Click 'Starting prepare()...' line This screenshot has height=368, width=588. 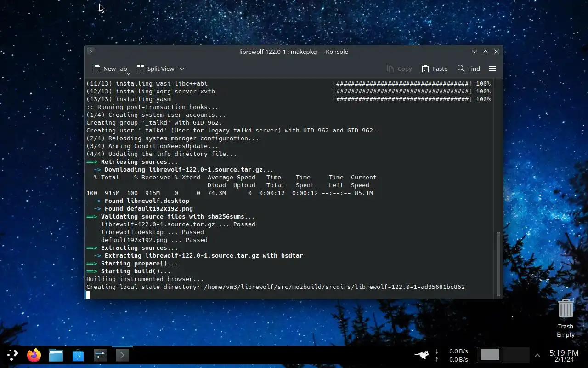132,264
